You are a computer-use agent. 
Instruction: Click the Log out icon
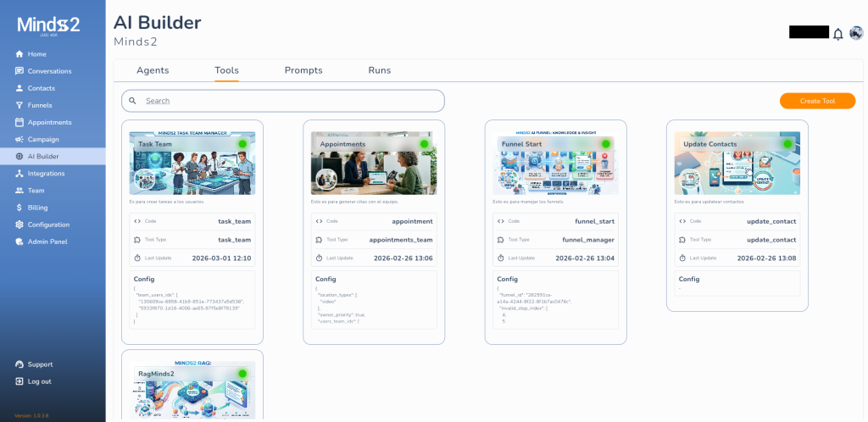(x=19, y=381)
